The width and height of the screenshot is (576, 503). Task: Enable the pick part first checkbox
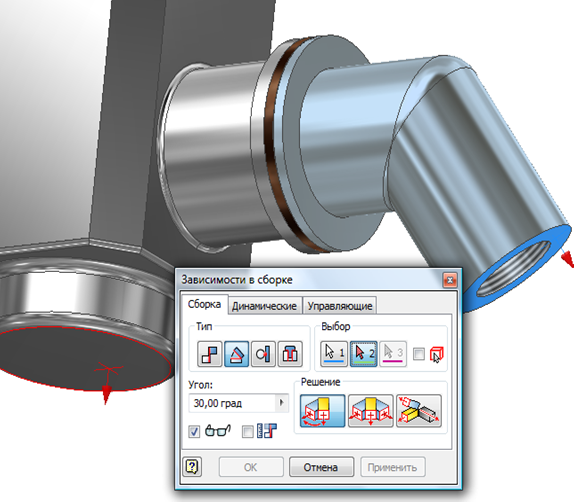click(x=419, y=354)
